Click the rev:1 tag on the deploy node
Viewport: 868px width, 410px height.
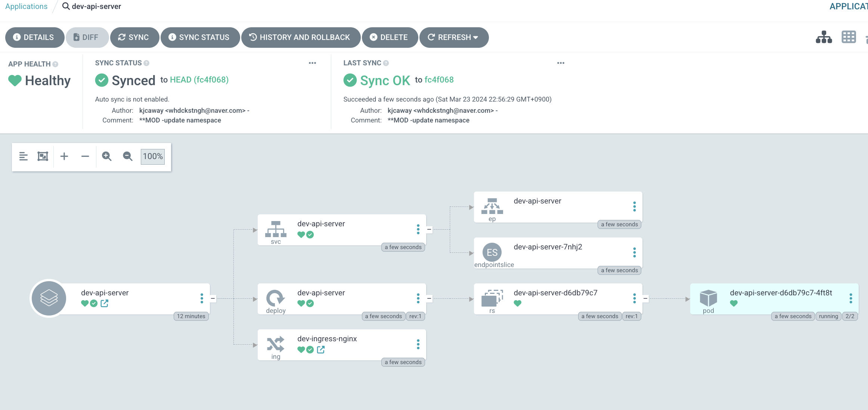pyautogui.click(x=415, y=316)
